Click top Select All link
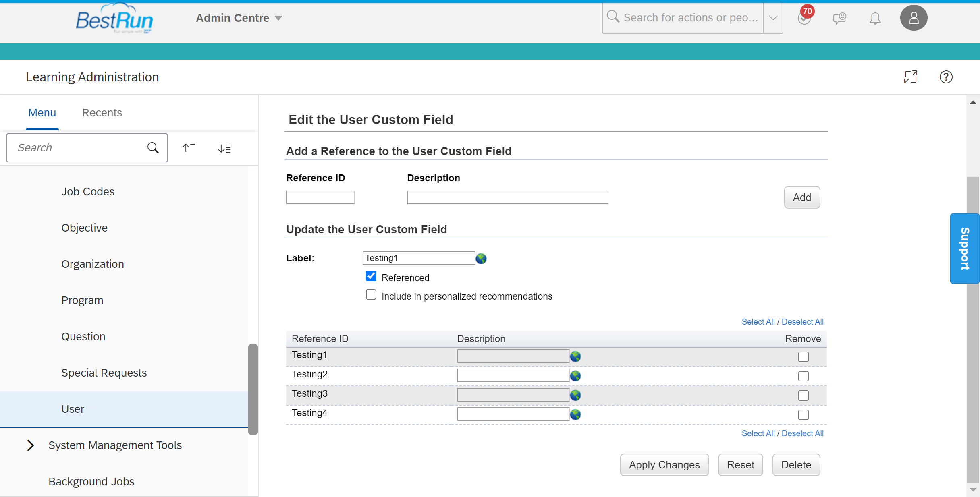This screenshot has width=980, height=497. pyautogui.click(x=758, y=322)
